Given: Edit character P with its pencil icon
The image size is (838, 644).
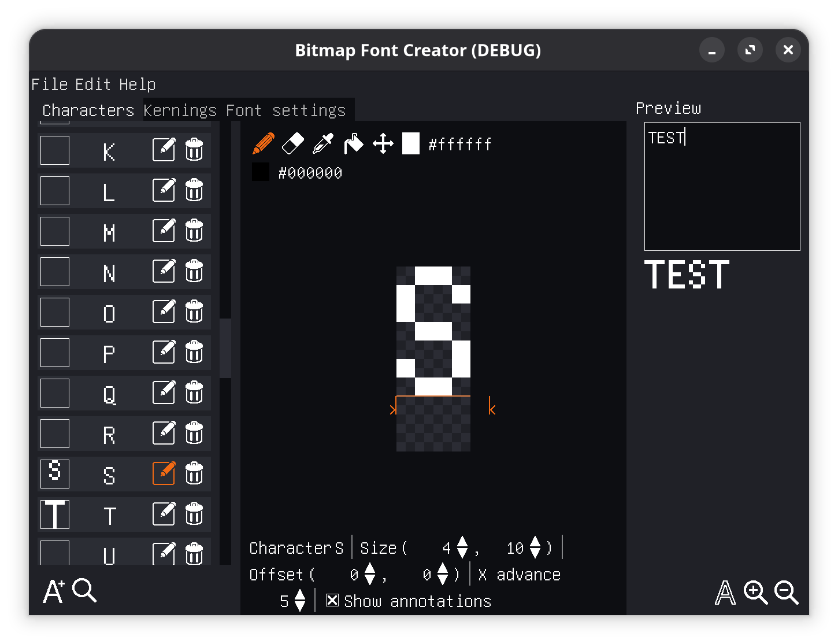Looking at the screenshot, I should (164, 352).
